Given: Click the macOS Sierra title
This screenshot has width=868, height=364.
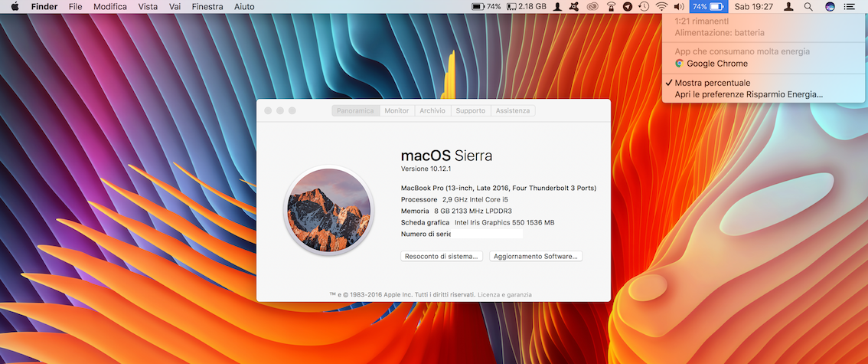Looking at the screenshot, I should [x=446, y=156].
